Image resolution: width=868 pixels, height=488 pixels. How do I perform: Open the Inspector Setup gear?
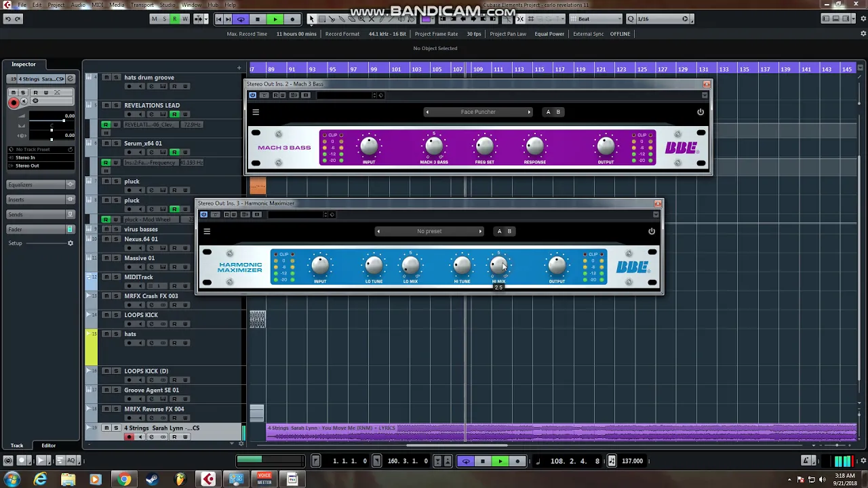tap(70, 243)
